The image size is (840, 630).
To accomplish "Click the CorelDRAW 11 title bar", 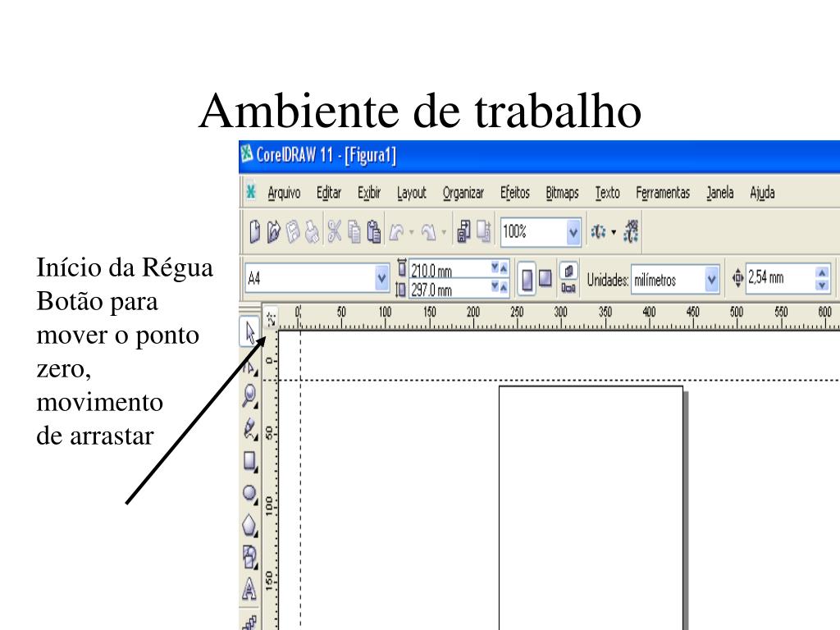I will (x=539, y=156).
